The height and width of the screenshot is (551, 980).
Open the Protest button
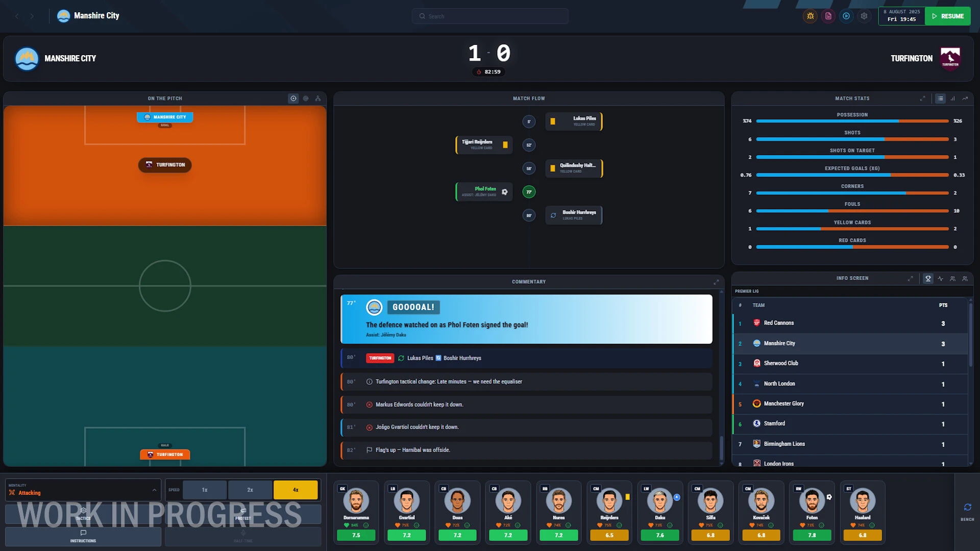tap(243, 514)
